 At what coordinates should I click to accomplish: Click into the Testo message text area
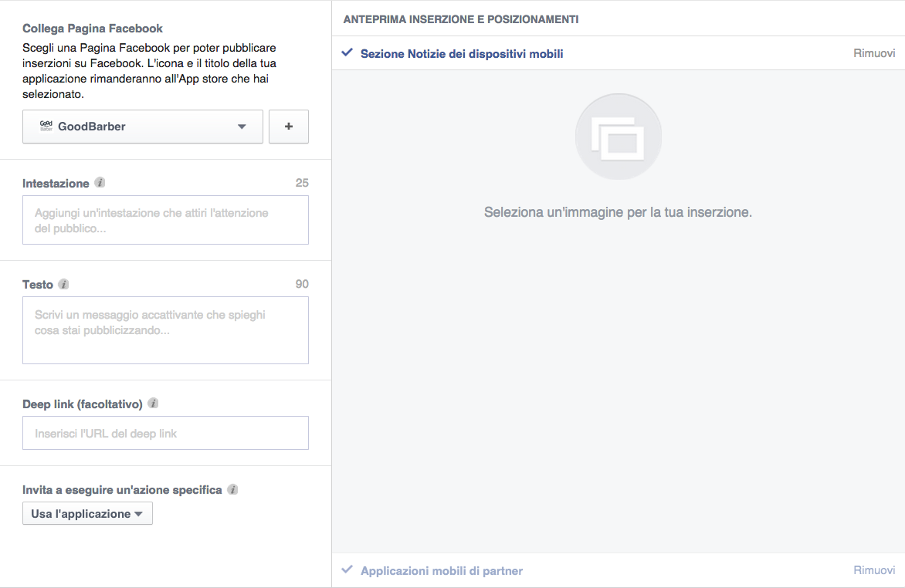tap(165, 330)
